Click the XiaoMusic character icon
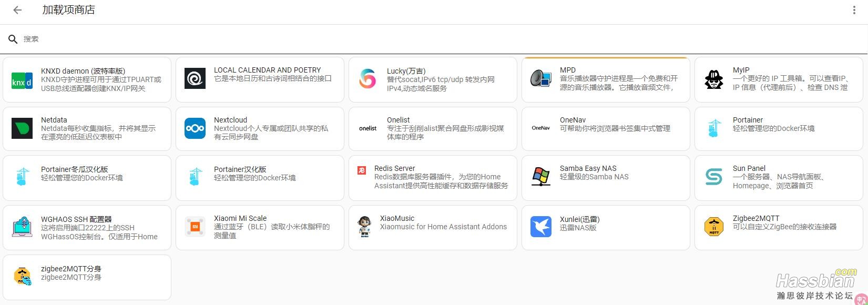The width and height of the screenshot is (868, 305). coord(365,227)
